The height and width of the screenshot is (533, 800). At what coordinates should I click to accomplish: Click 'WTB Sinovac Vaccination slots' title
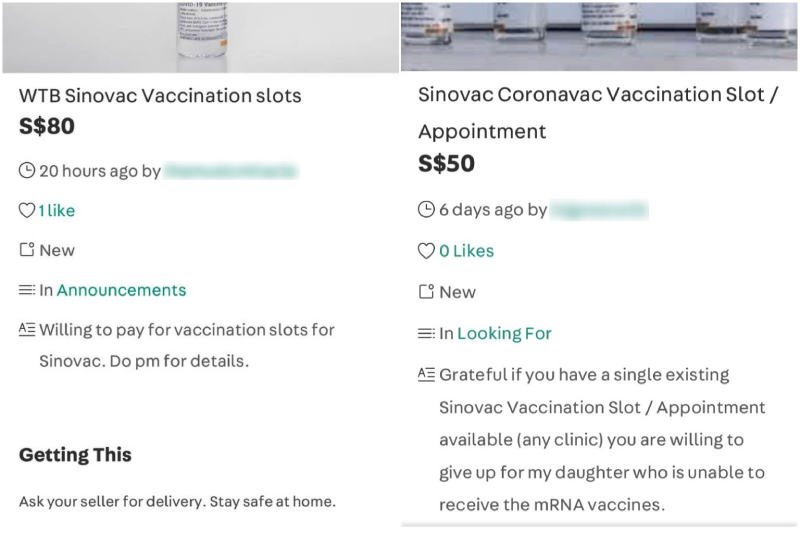click(x=160, y=96)
